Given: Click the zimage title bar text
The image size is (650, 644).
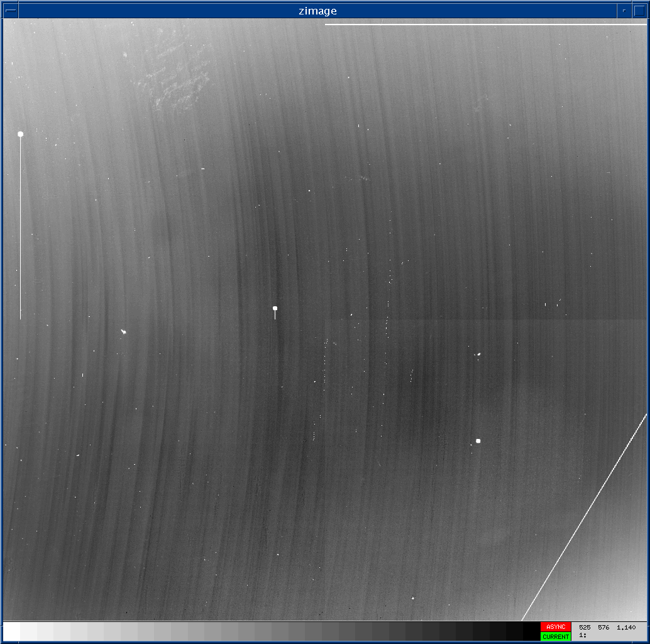Looking at the screenshot, I should (317, 11).
